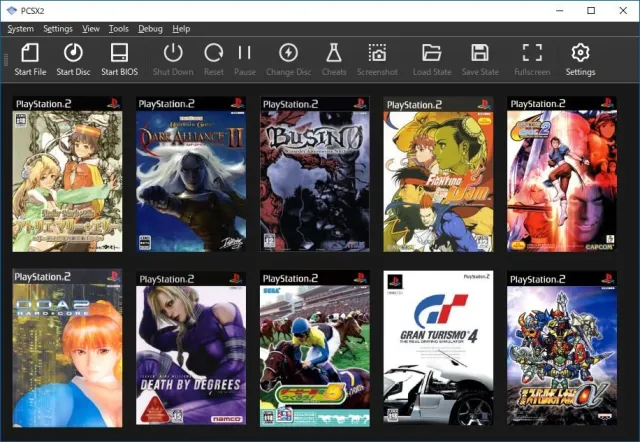Open the View menu
Image resolution: width=640 pixels, height=442 pixels.
tap(91, 29)
